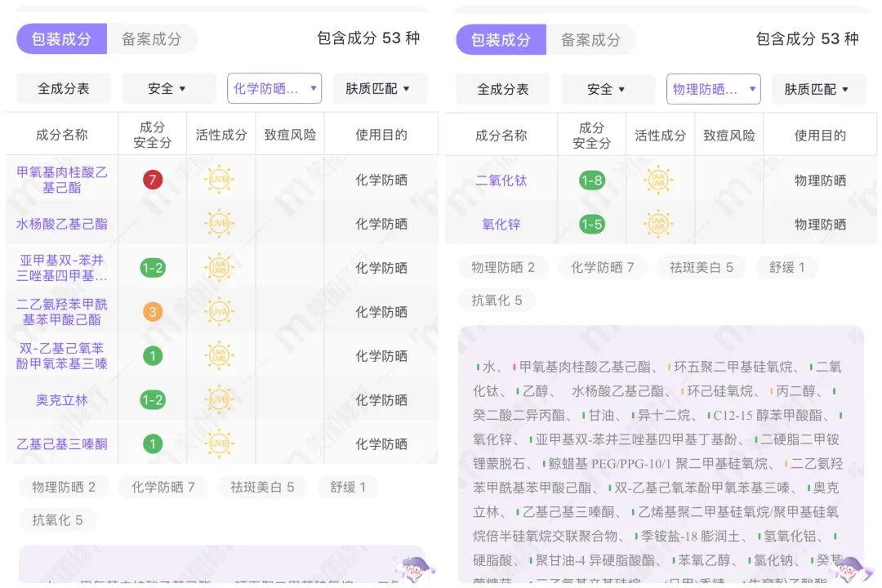The image size is (882, 588).
Task: Tap mascot character icon in left screenshot
Action: point(415,568)
